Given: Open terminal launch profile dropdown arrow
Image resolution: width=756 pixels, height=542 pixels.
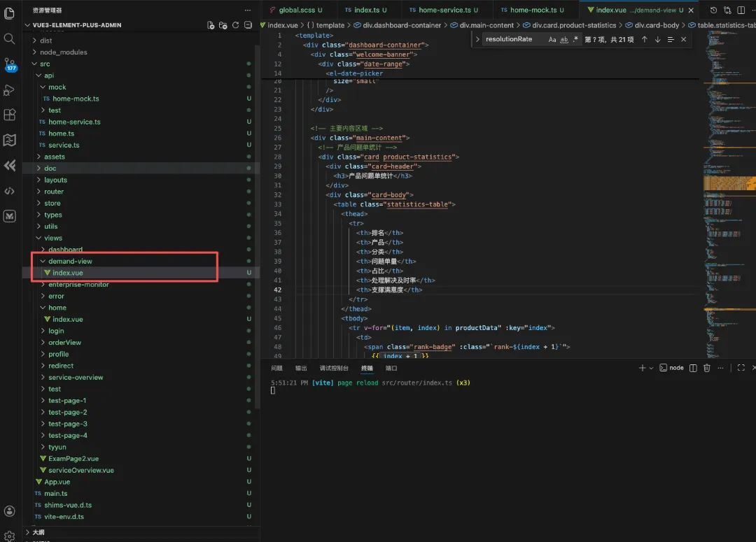Looking at the screenshot, I should pos(652,368).
